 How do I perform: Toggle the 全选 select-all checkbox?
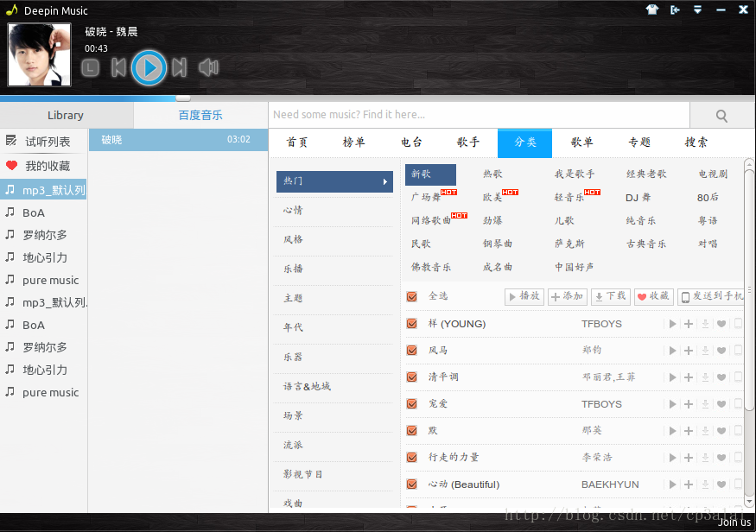412,296
